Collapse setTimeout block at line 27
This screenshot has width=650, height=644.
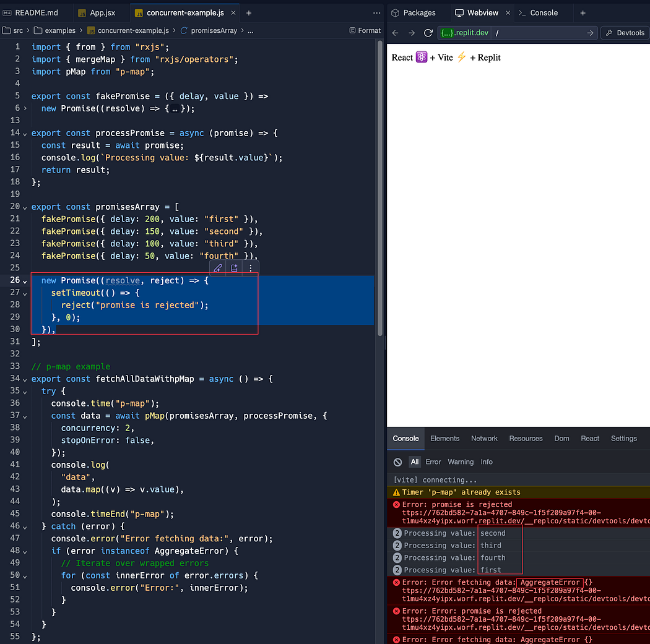click(x=25, y=294)
